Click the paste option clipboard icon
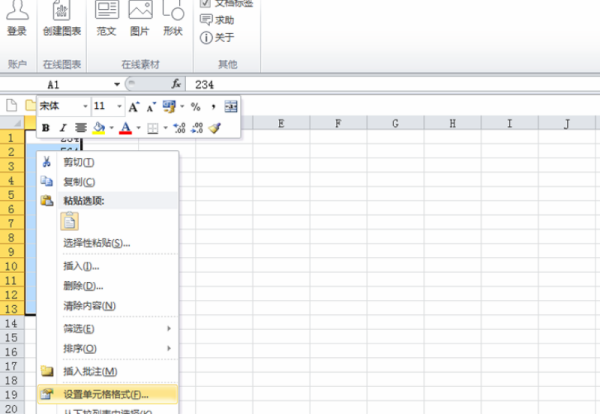Image resolution: width=600 pixels, height=414 pixels. pyautogui.click(x=70, y=221)
